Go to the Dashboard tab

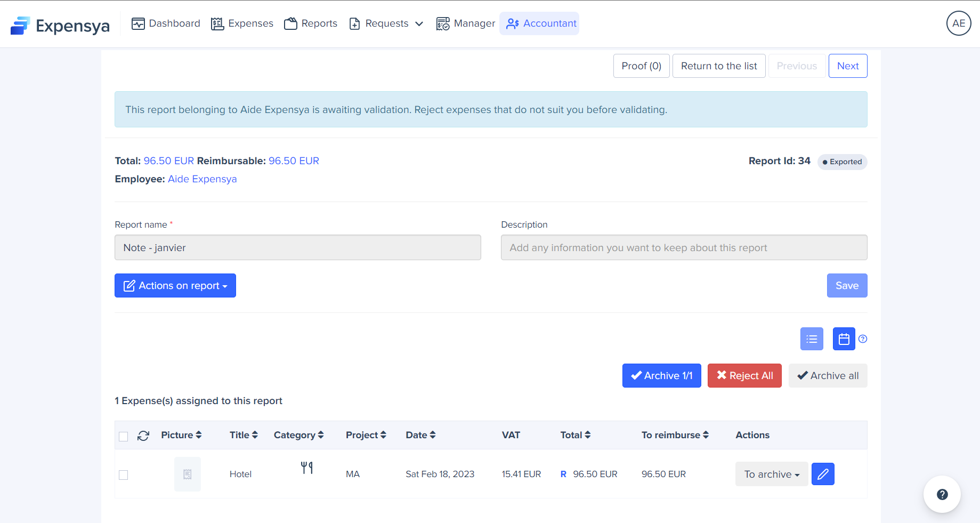166,23
